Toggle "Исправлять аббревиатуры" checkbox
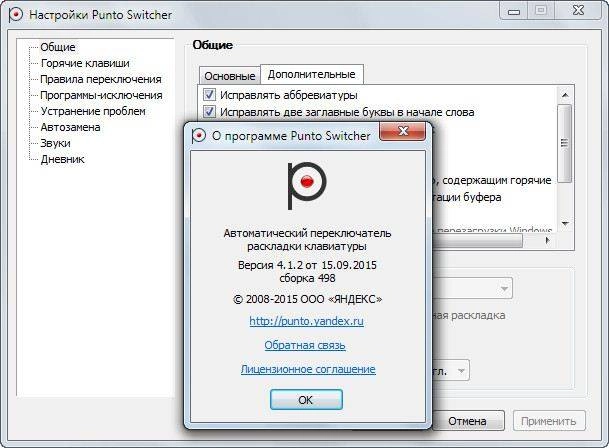The width and height of the screenshot is (609, 448). pyautogui.click(x=209, y=94)
